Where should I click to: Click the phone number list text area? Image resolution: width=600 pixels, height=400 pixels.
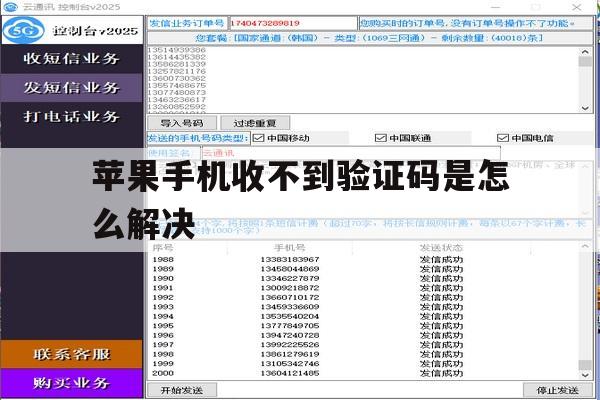point(364,80)
